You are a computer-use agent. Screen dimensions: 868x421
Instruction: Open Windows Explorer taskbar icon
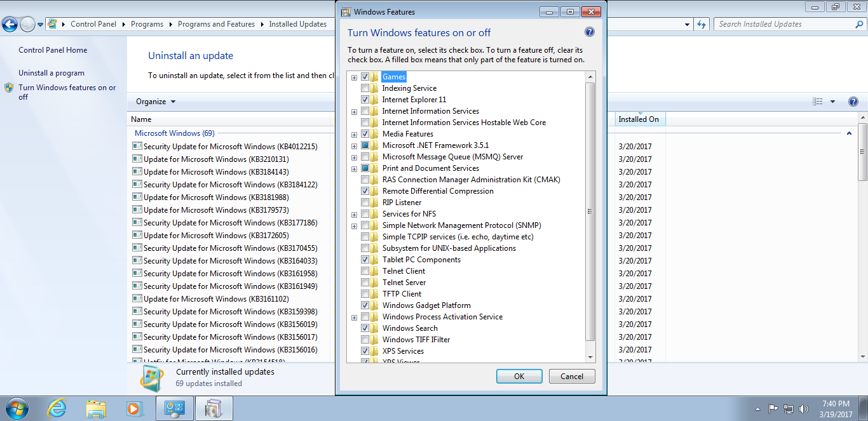coord(96,408)
